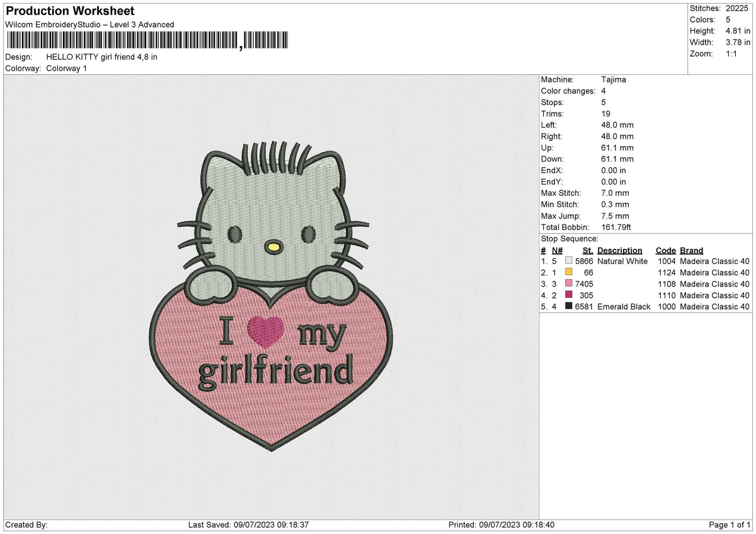
Task: Click the 'Description' column header
Action: tap(620, 250)
